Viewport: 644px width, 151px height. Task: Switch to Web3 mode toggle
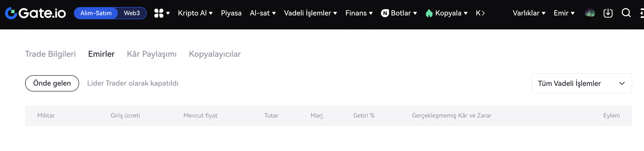(x=132, y=13)
